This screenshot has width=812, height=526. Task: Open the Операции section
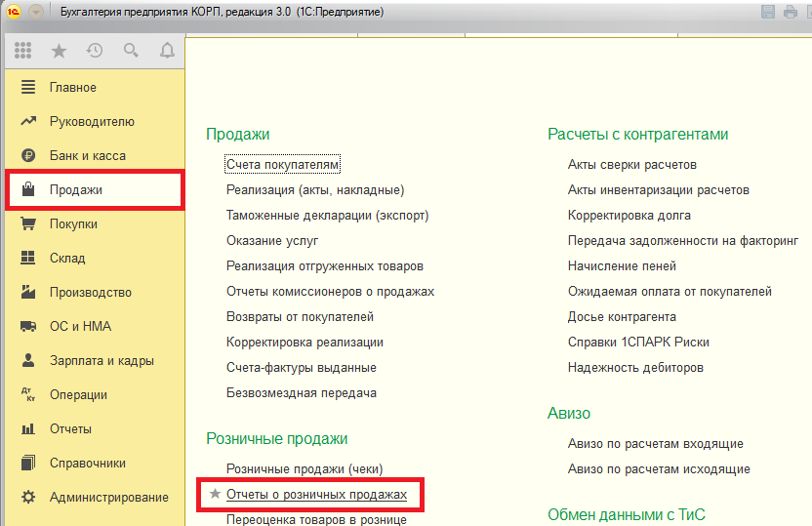pos(78,395)
